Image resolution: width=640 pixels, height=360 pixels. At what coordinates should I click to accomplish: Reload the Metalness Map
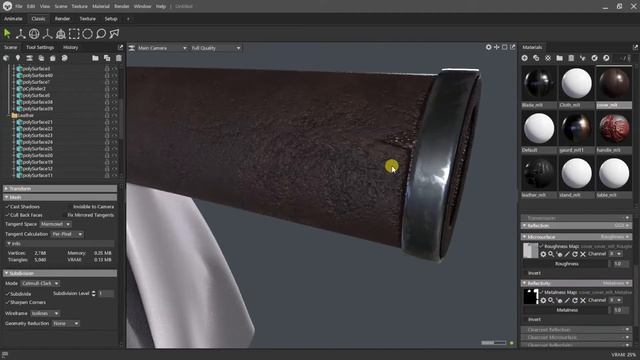(575, 300)
